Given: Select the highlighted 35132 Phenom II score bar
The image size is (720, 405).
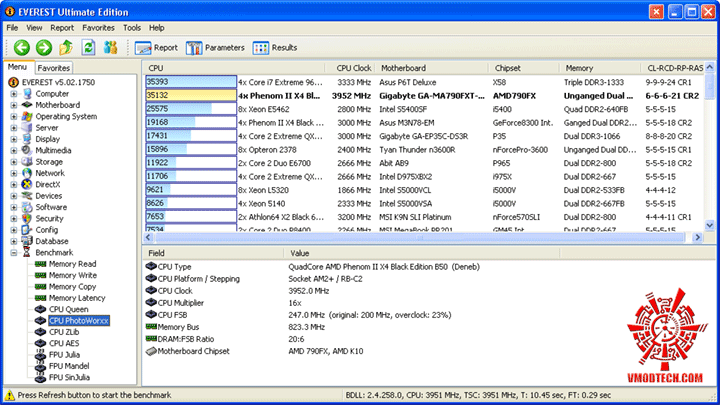Looking at the screenshot, I should pyautogui.click(x=191, y=96).
